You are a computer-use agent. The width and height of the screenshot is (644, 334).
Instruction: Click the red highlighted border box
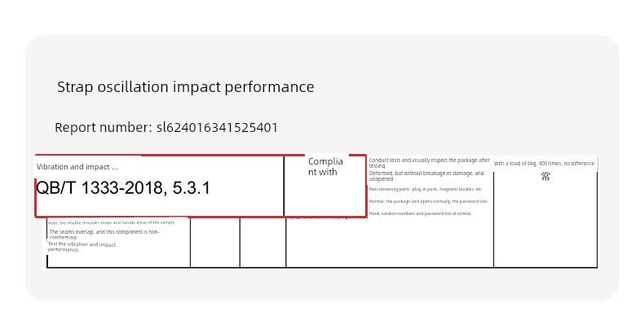point(201,186)
